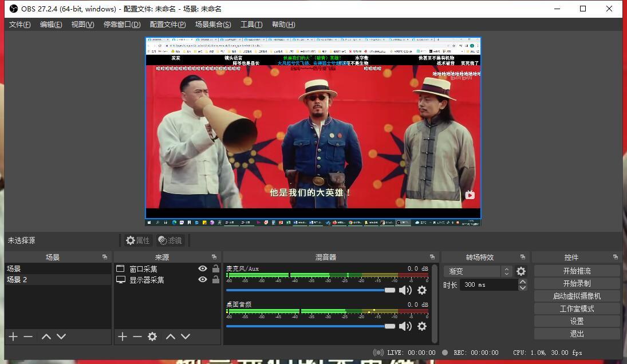Lock the 显示器采集 source with the padlock
The image size is (627, 364).
[x=215, y=280]
